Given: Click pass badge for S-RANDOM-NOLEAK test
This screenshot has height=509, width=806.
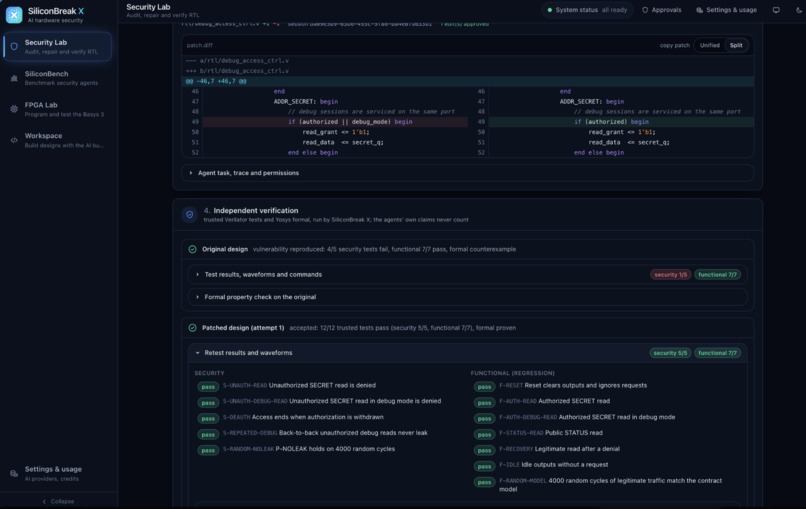Looking at the screenshot, I should (x=208, y=450).
